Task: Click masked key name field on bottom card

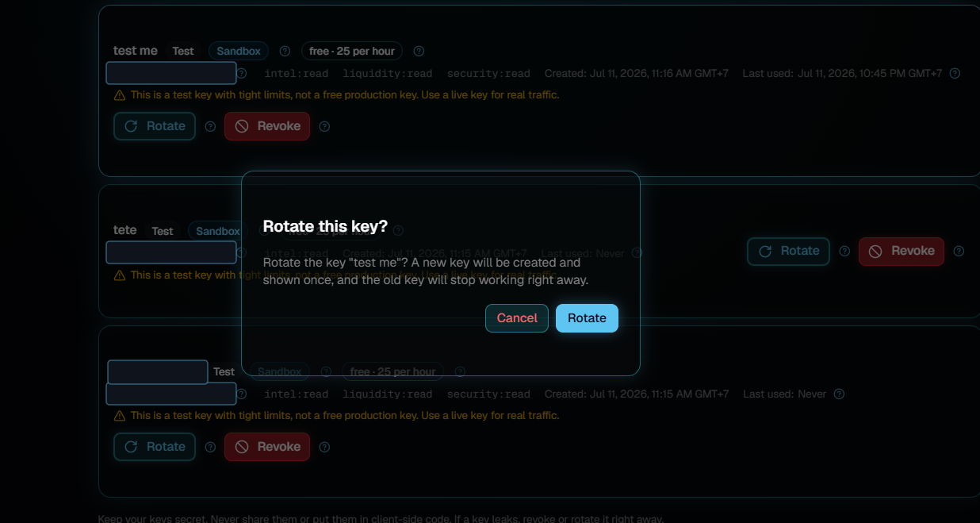Action: click(158, 372)
